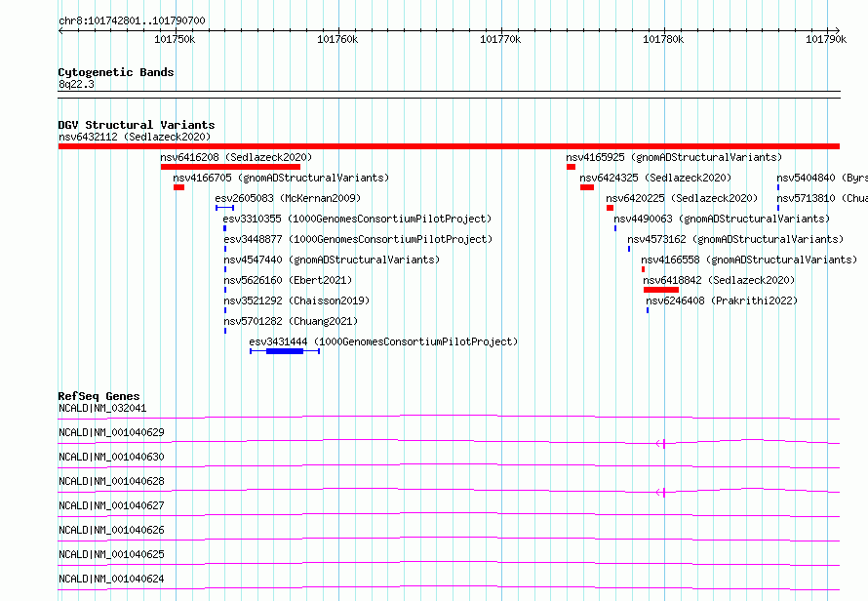Open nsv4166558 gnomAD variant label
Screen dimensions: 868x601
[x=749, y=260]
